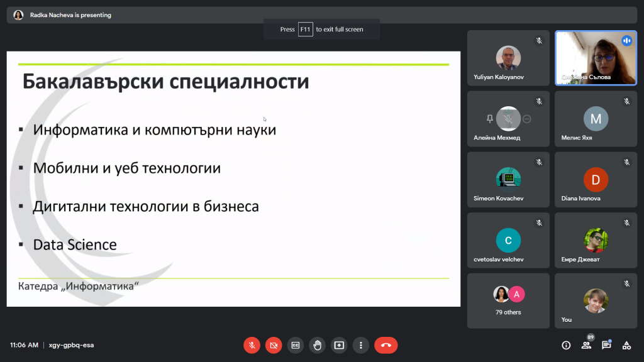Viewport: 644px width, 362px height.
Task: Select the active speaker video tile
Action: (x=596, y=58)
